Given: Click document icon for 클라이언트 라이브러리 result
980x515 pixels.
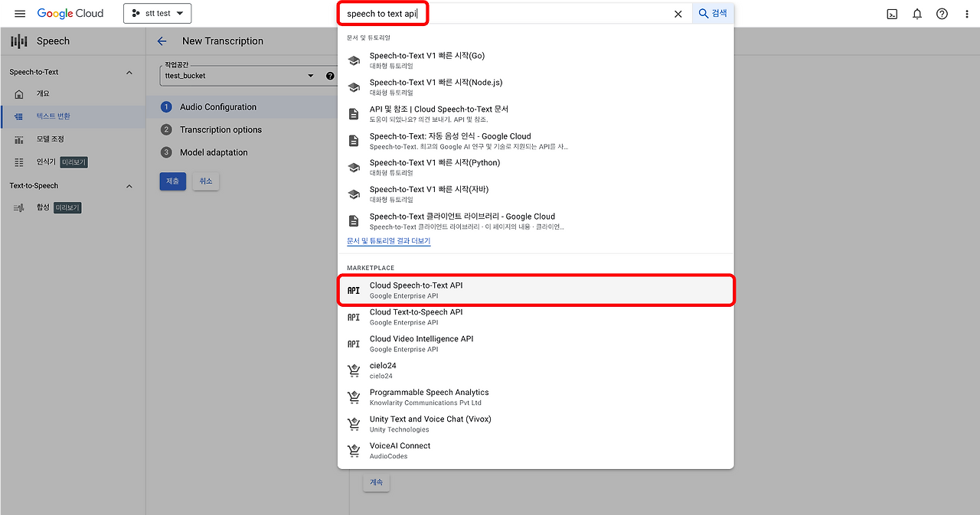Looking at the screenshot, I should click(354, 221).
